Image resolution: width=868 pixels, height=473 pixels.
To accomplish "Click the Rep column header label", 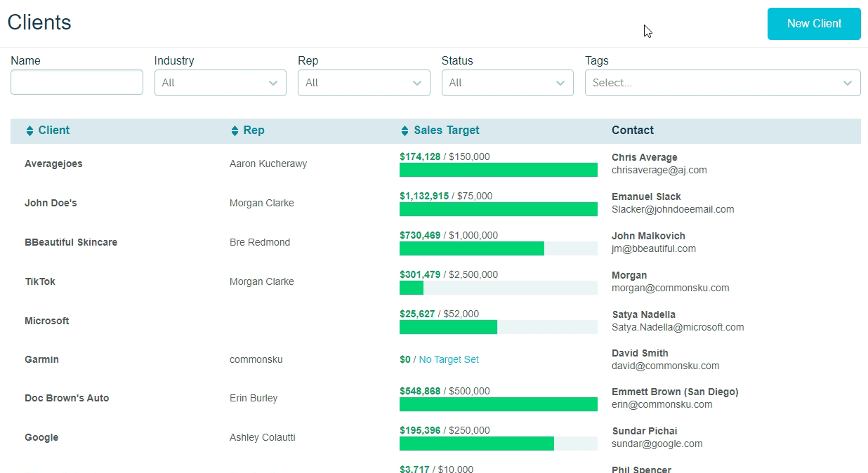I will coord(254,131).
